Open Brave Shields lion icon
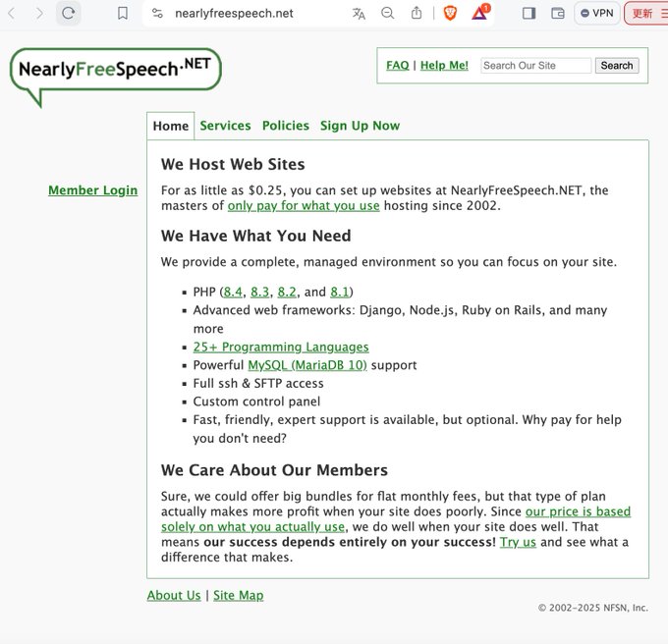668x644 pixels. [450, 13]
